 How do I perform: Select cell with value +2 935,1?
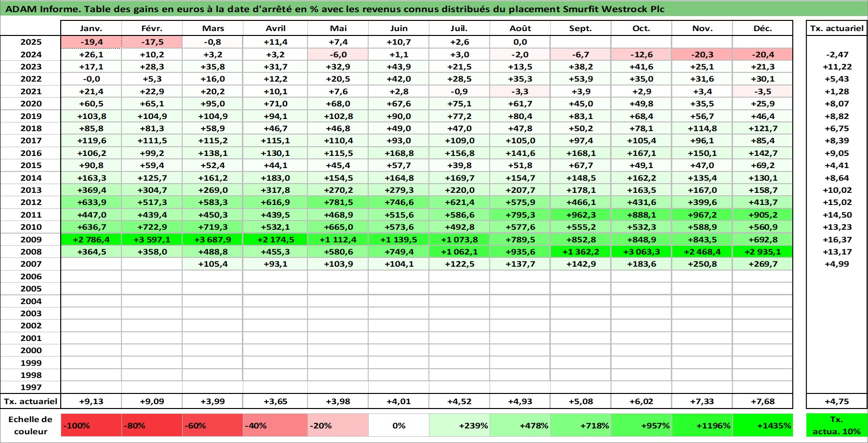[x=763, y=252]
